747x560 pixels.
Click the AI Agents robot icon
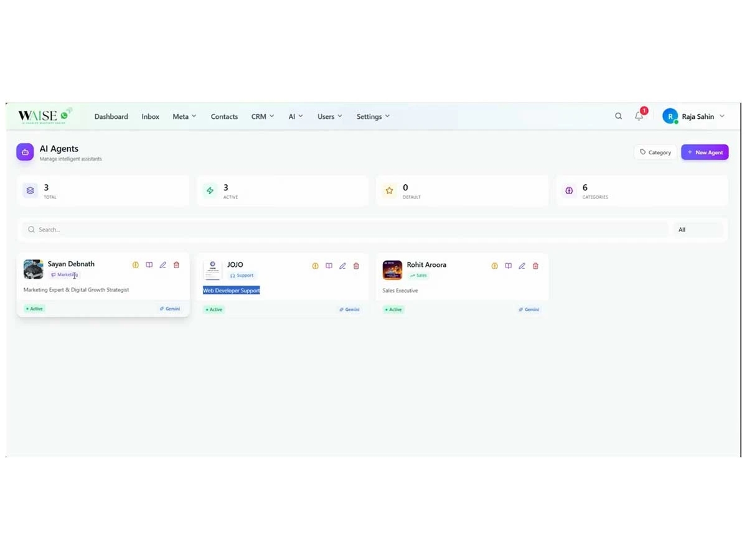pyautogui.click(x=25, y=152)
